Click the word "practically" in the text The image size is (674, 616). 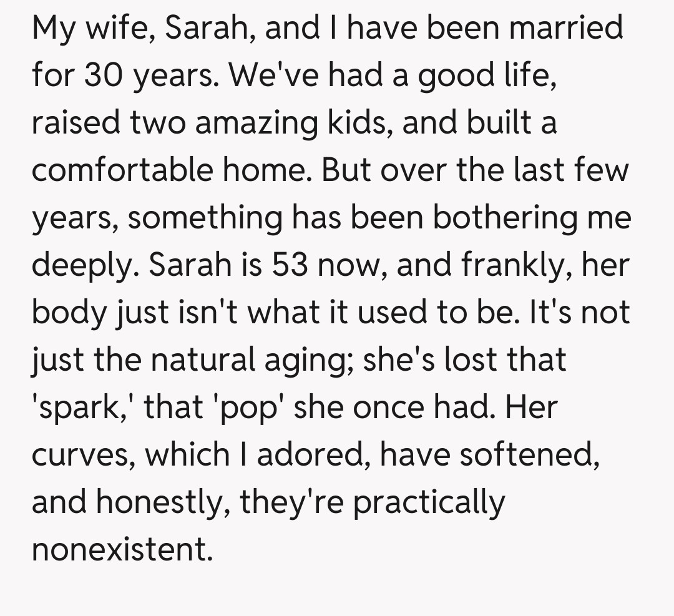429,502
